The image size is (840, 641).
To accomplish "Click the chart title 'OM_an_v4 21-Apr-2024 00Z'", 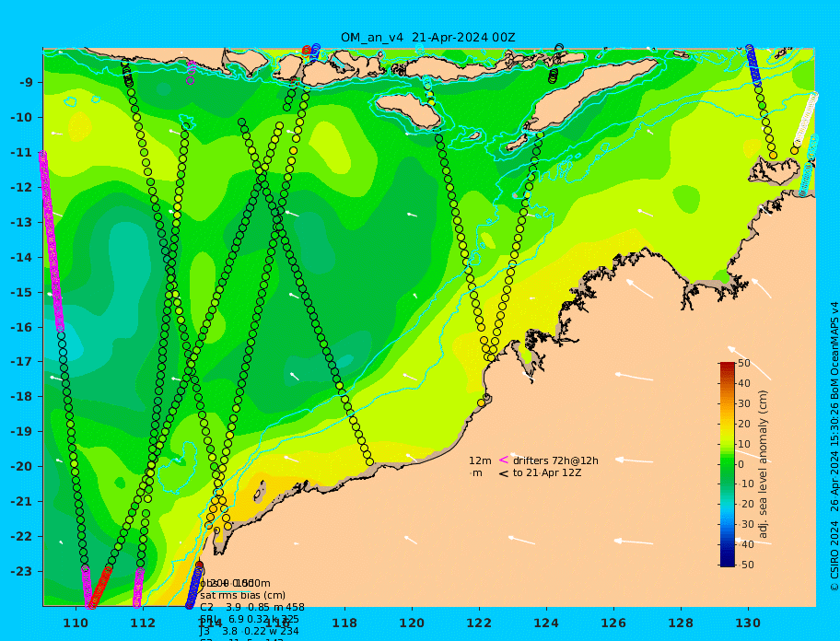I will (428, 38).
